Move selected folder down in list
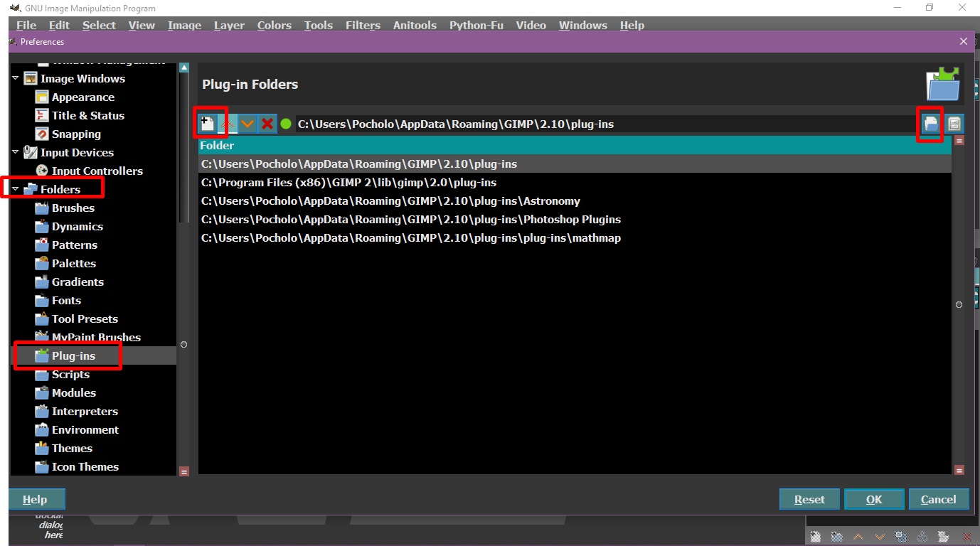This screenshot has height=546, width=980. click(x=247, y=124)
